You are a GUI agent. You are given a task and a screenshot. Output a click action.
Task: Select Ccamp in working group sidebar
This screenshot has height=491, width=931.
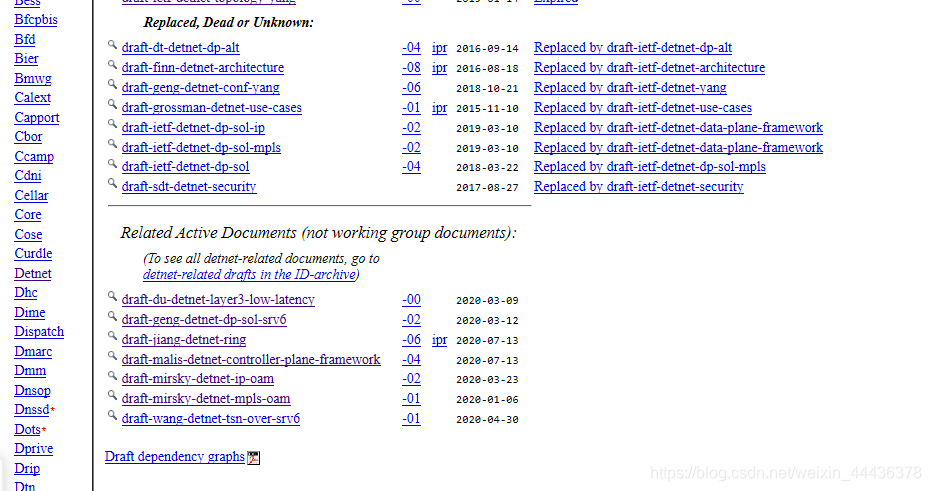point(34,157)
